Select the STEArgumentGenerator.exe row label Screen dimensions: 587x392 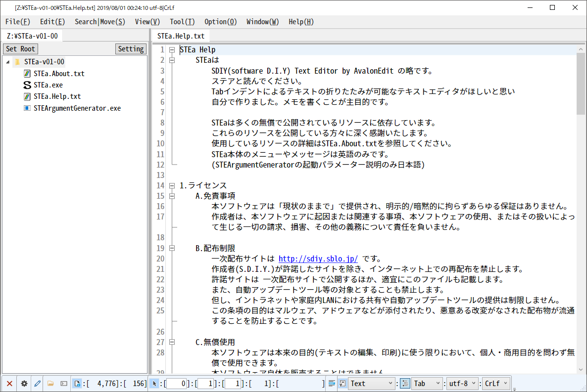(x=77, y=108)
